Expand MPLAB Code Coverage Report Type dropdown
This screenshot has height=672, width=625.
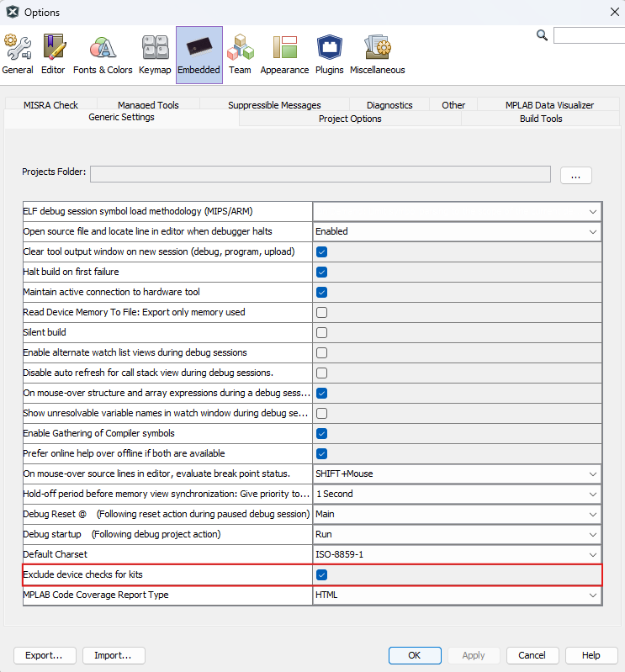click(592, 595)
